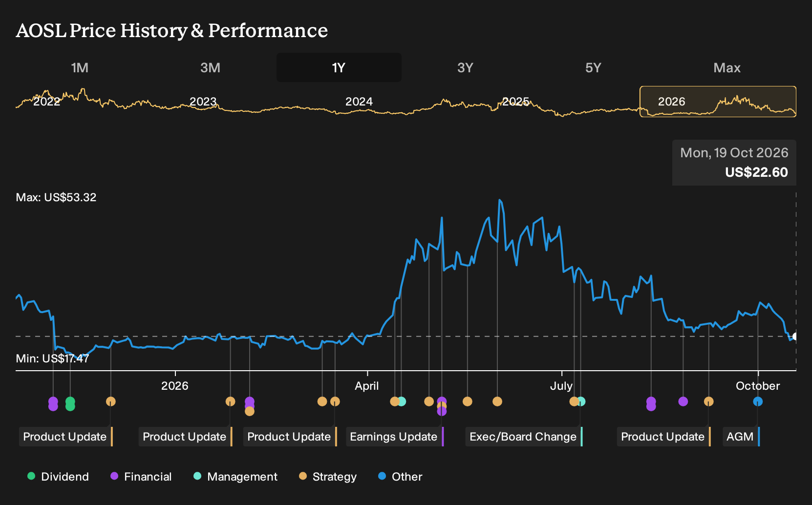Viewport: 812px width, 505px height.
Task: Select the highlighted 2026 range in overview chart
Action: point(718,102)
